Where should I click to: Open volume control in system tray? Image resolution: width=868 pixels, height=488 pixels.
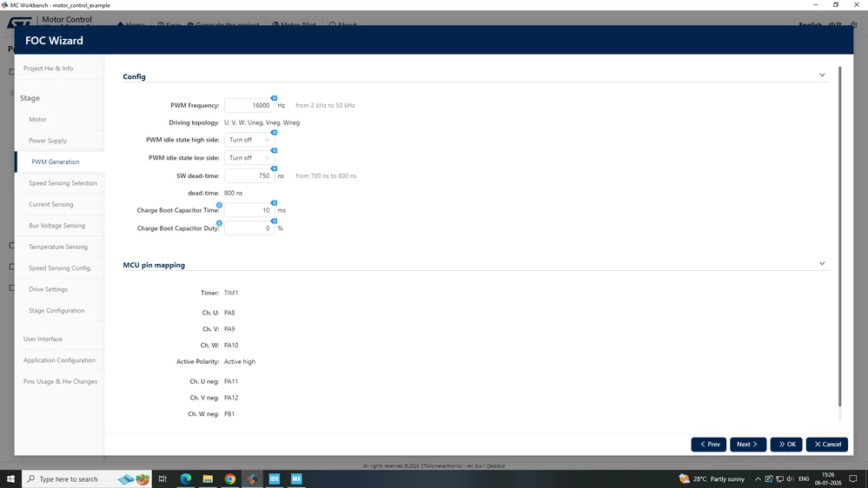pyautogui.click(x=790, y=478)
